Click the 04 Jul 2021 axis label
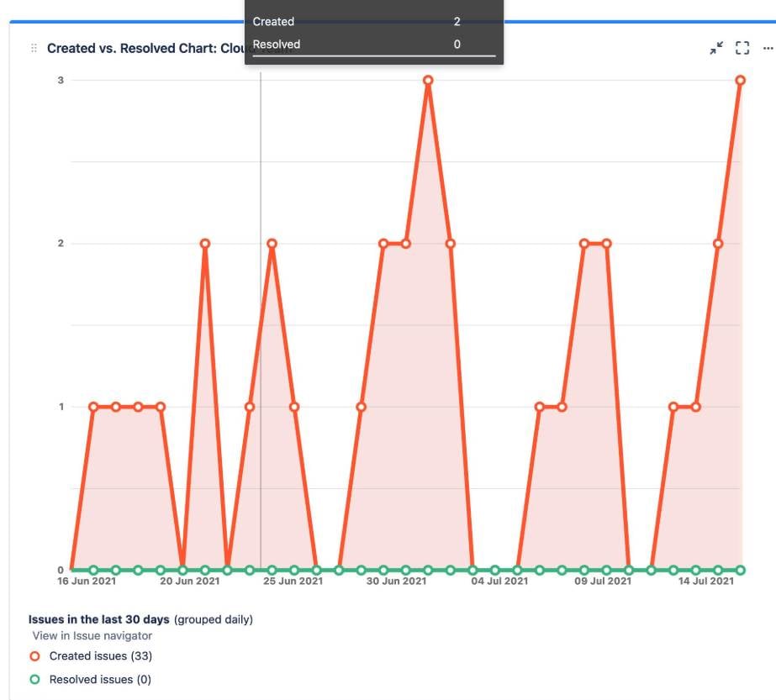This screenshot has width=776, height=700. [499, 582]
